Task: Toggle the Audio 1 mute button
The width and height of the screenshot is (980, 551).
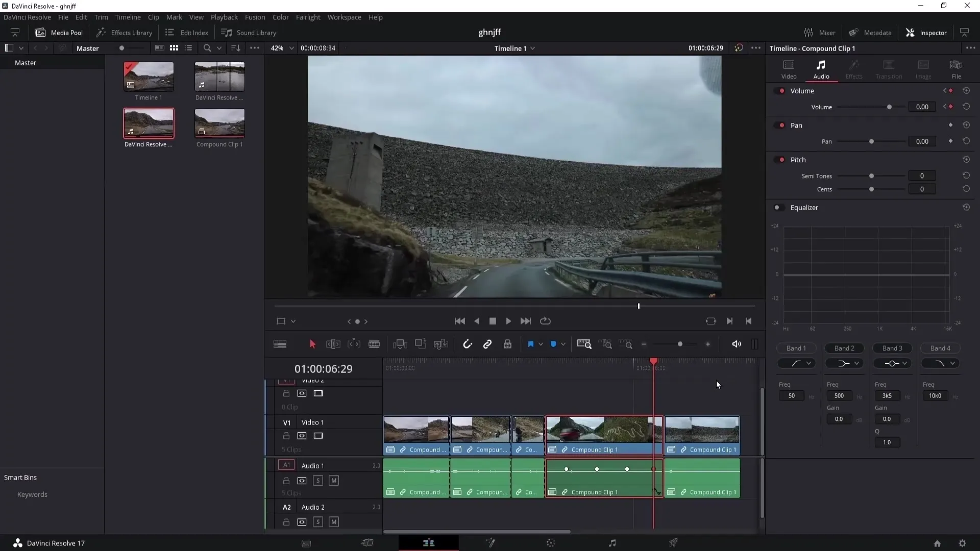Action: tap(333, 481)
